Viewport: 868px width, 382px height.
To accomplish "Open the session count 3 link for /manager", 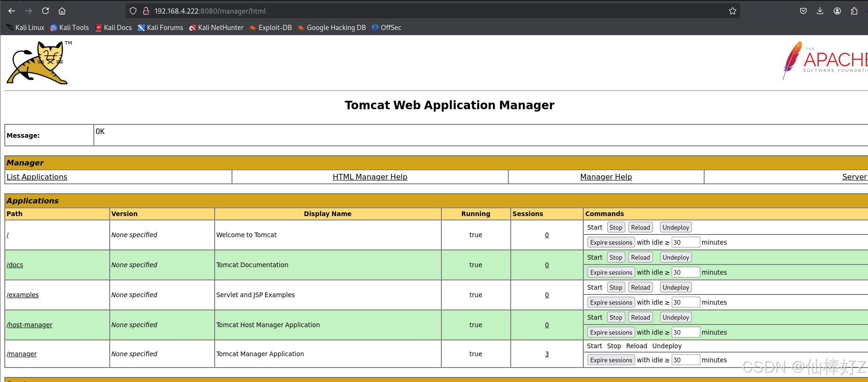I will click(547, 354).
